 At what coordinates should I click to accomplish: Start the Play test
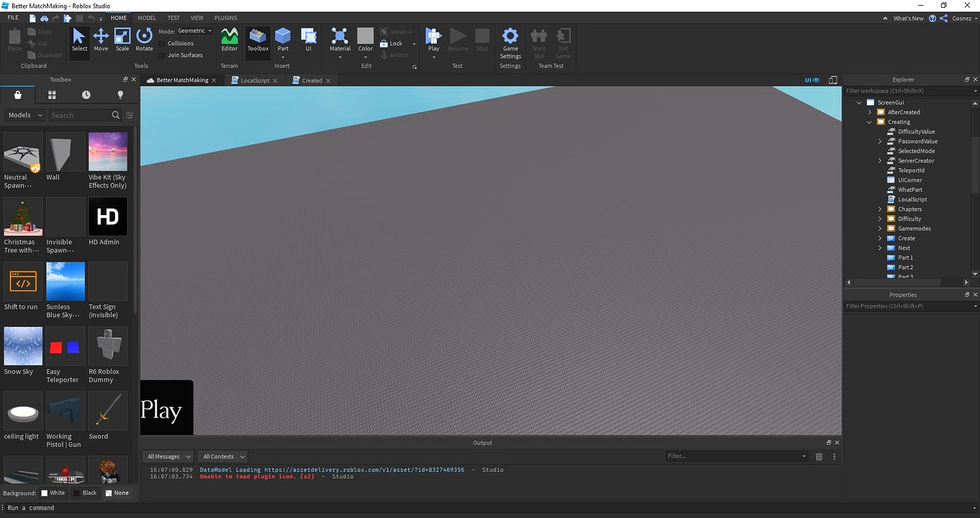433,41
